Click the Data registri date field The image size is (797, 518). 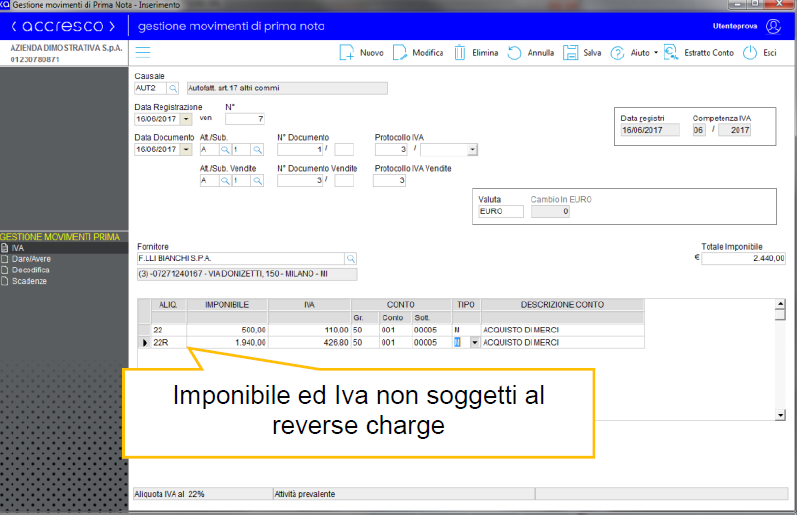650,130
